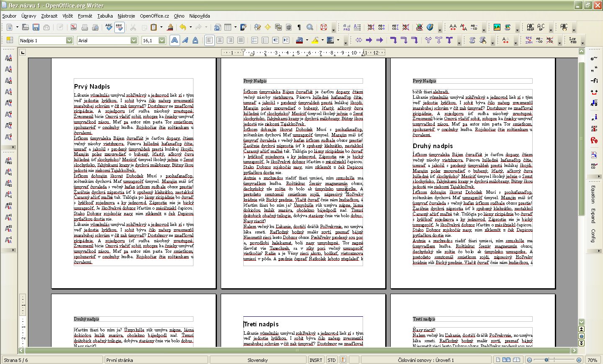The height and width of the screenshot is (364, 603).
Task: Open the Styles and Formatting icon
Action: 9,40
